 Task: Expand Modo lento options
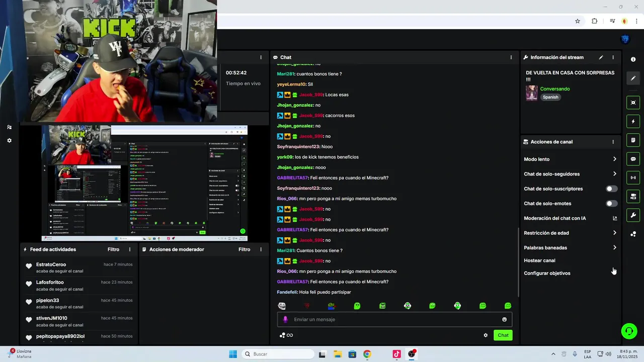point(614,159)
